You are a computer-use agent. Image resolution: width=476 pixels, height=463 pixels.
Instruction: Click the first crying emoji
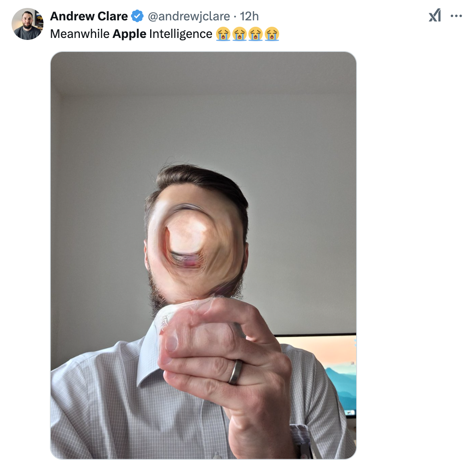click(x=223, y=34)
